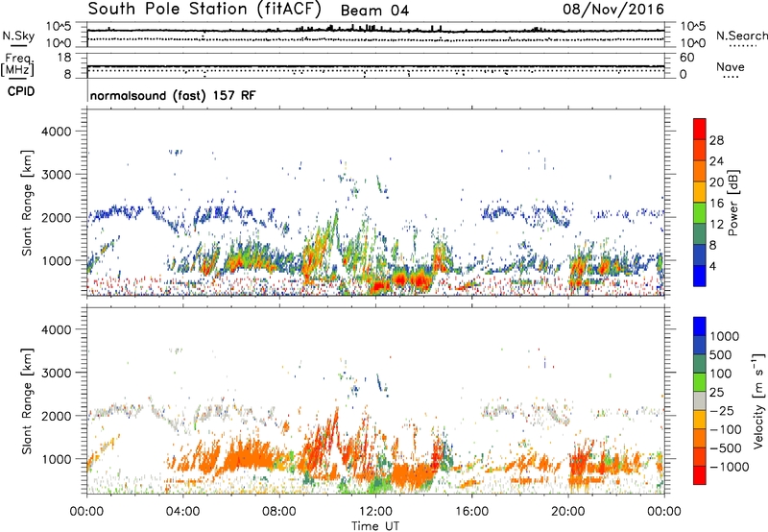Screen dimensions: 768x532
Task: Click the 18 label on the frequency axis
Action: click(x=64, y=58)
